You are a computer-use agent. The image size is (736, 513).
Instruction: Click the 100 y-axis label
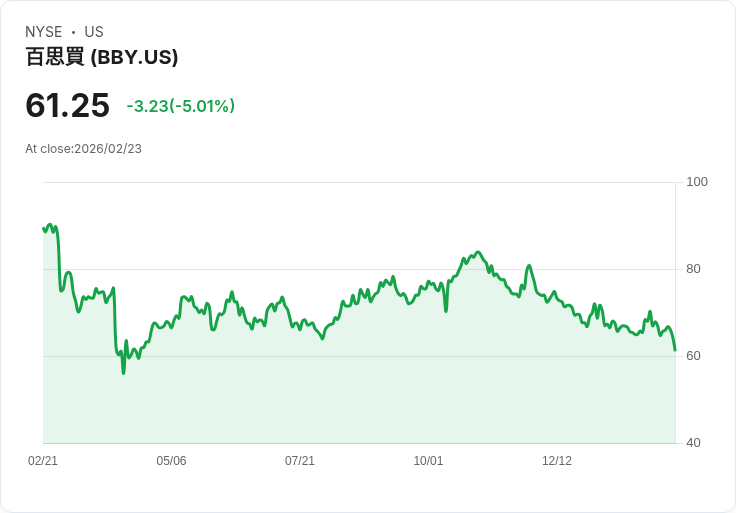point(697,182)
